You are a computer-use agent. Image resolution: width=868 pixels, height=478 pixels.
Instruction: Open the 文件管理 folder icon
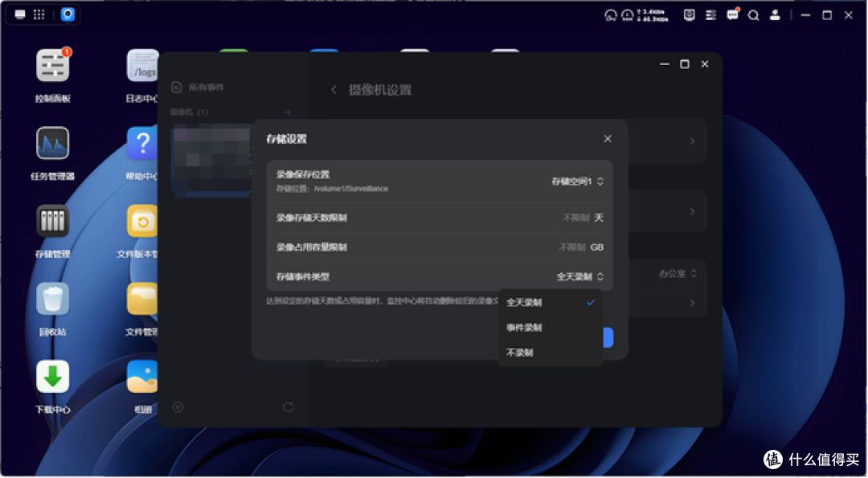click(142, 299)
